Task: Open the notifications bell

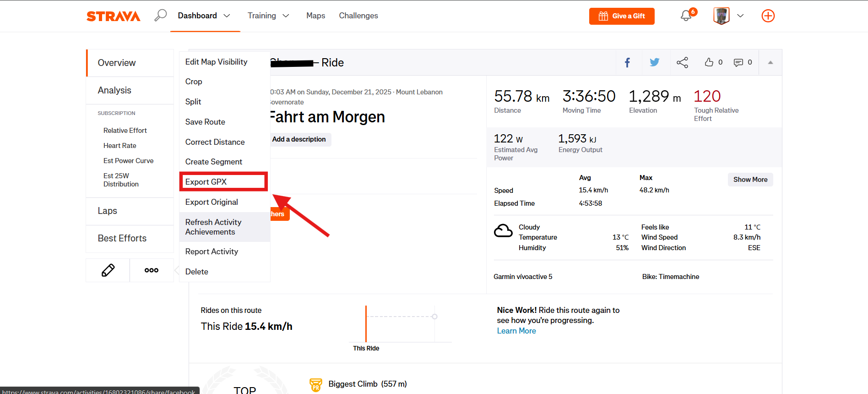Action: [x=686, y=16]
